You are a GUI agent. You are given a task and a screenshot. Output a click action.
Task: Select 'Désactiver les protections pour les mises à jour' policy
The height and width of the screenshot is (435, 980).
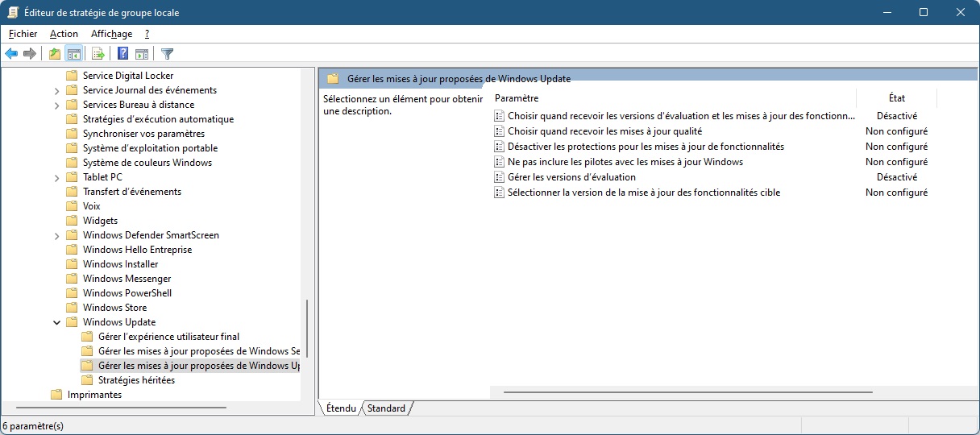pos(646,147)
